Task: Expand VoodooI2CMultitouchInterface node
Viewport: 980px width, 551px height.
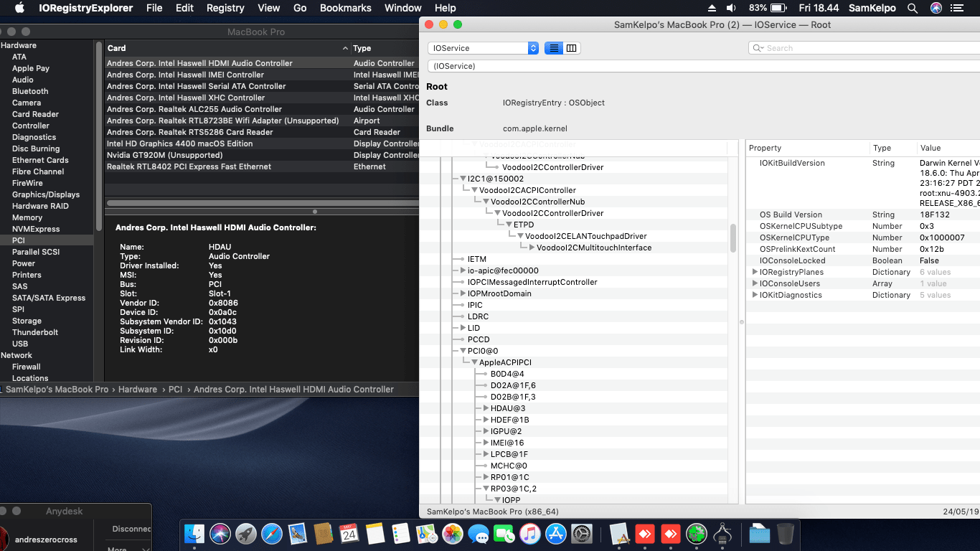Action: pyautogui.click(x=532, y=248)
